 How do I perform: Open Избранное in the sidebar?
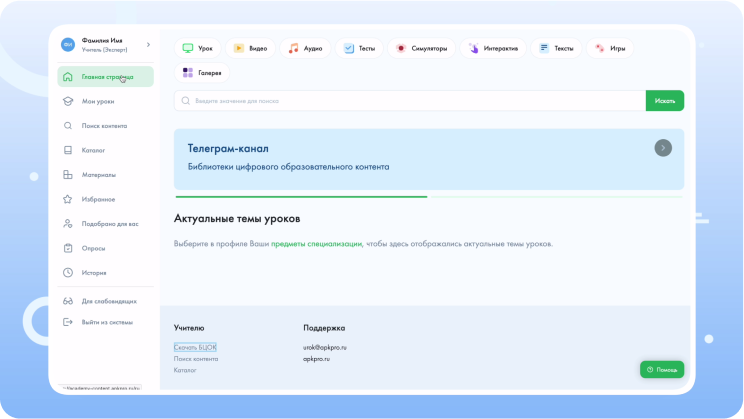[98, 199]
